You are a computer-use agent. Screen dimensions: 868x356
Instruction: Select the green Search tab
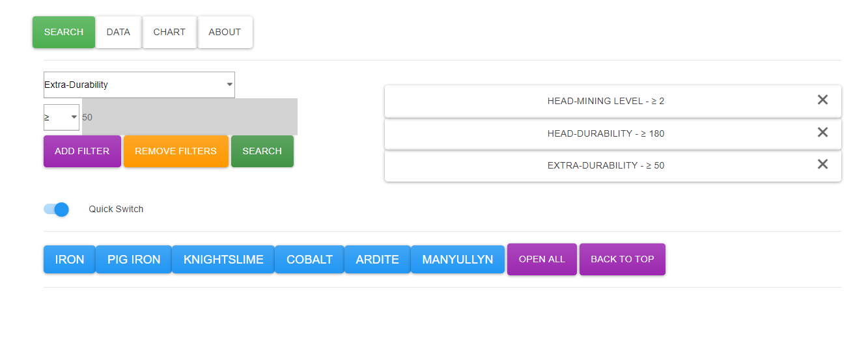(64, 32)
